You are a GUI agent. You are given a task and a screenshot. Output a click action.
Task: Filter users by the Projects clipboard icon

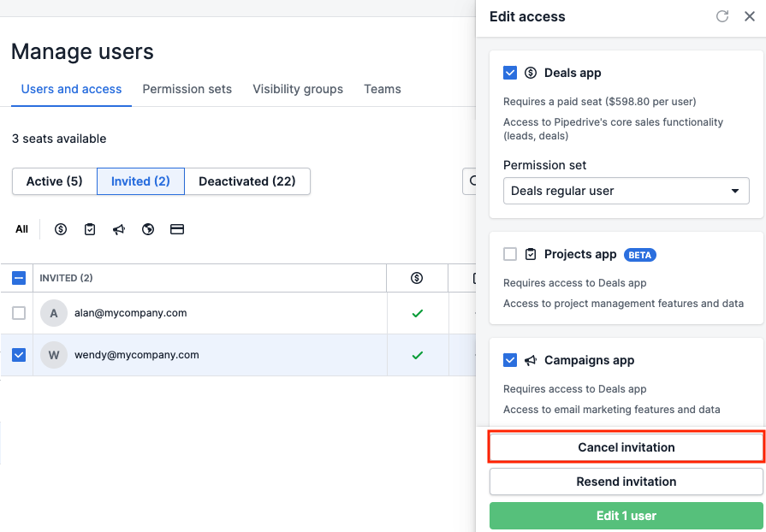click(90, 229)
